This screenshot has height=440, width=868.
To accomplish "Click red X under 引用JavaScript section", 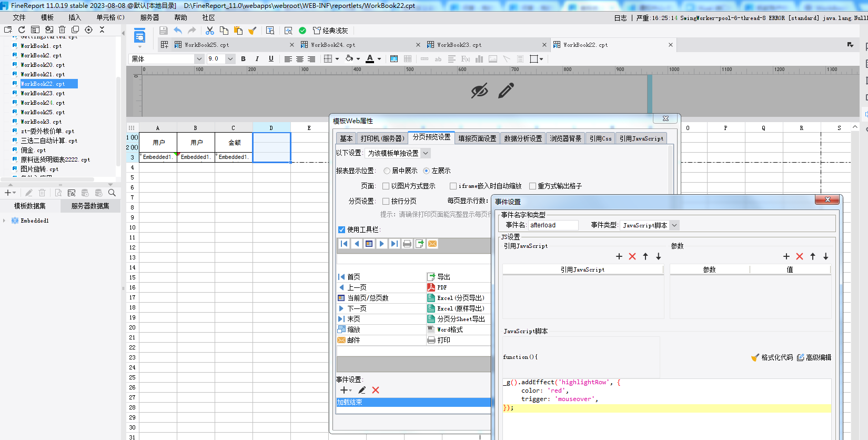I will click(x=632, y=256).
